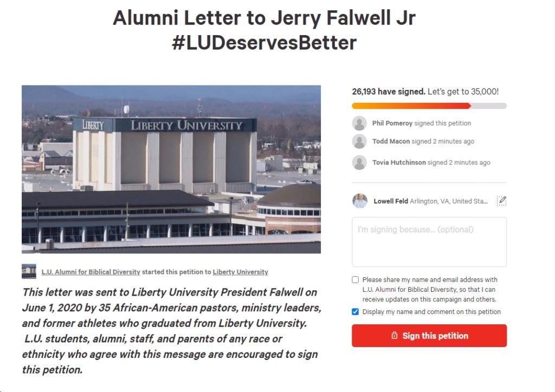Click Tovia Hutchinson's avatar icon

[x=359, y=162]
